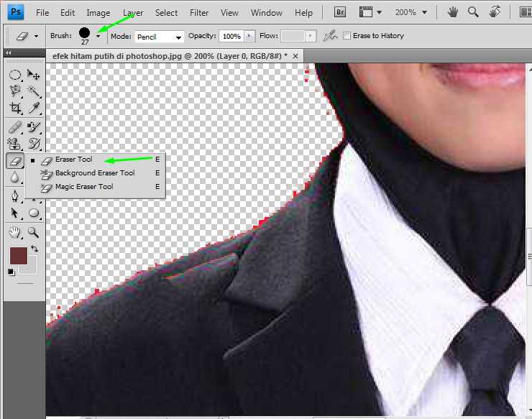Select the Eyedropper tool

click(x=34, y=108)
